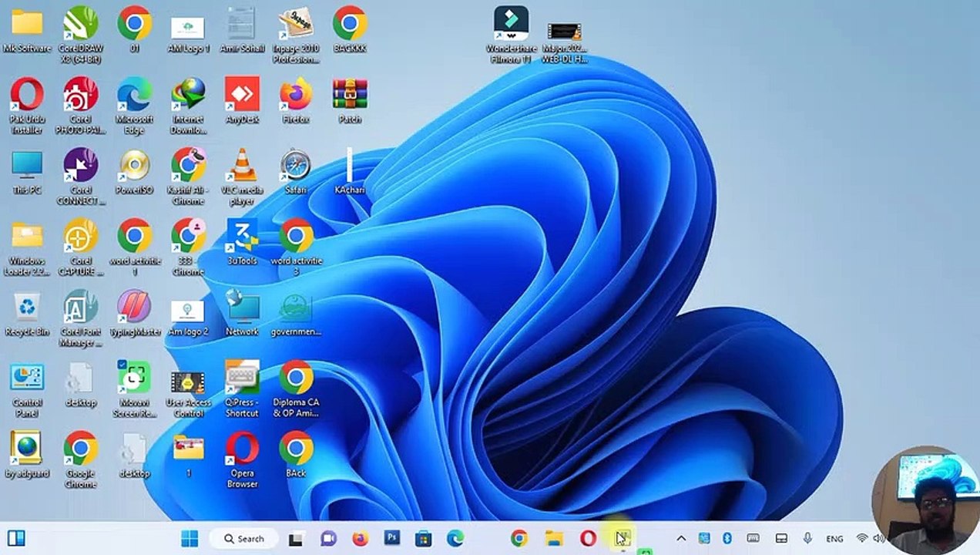Image resolution: width=980 pixels, height=555 pixels.
Task: Switch input language via ENG
Action: [834, 540]
